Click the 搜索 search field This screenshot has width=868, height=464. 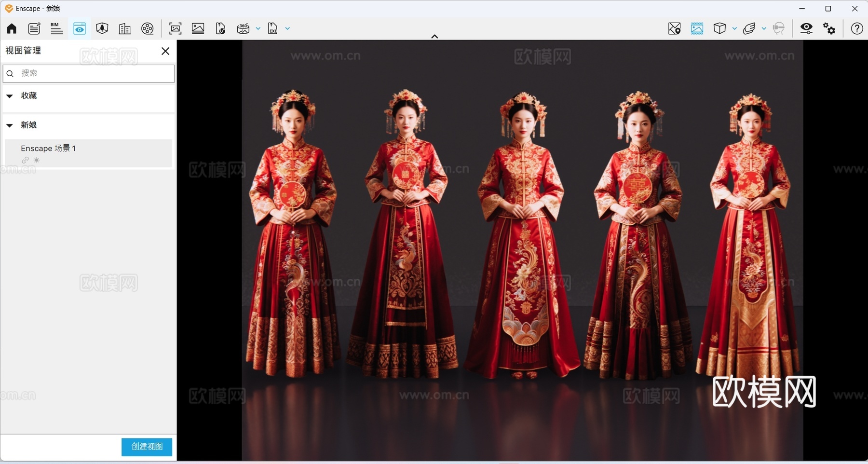(89, 73)
